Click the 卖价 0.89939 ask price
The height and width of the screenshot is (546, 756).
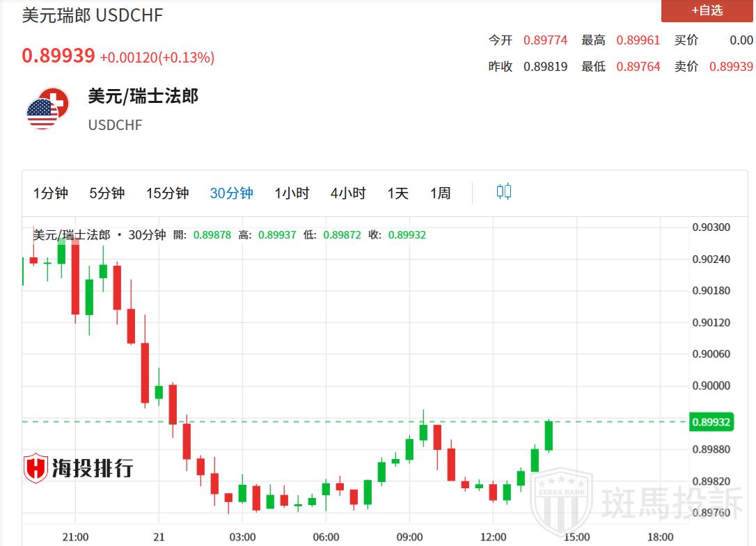coord(730,67)
